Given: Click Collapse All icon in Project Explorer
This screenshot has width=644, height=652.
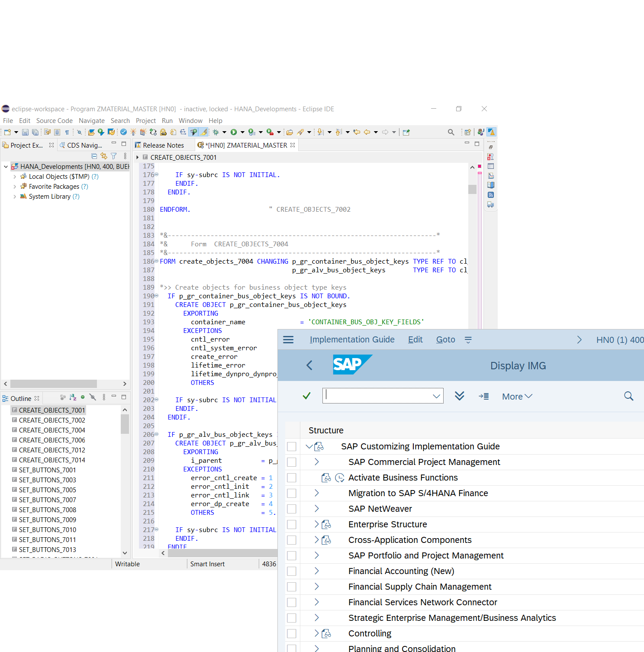Looking at the screenshot, I should tap(94, 156).
